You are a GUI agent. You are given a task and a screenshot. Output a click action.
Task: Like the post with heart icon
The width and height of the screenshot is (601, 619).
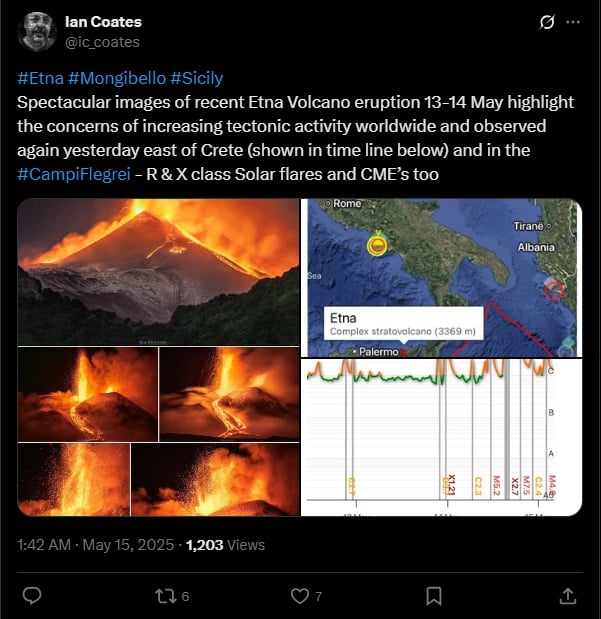click(x=299, y=596)
